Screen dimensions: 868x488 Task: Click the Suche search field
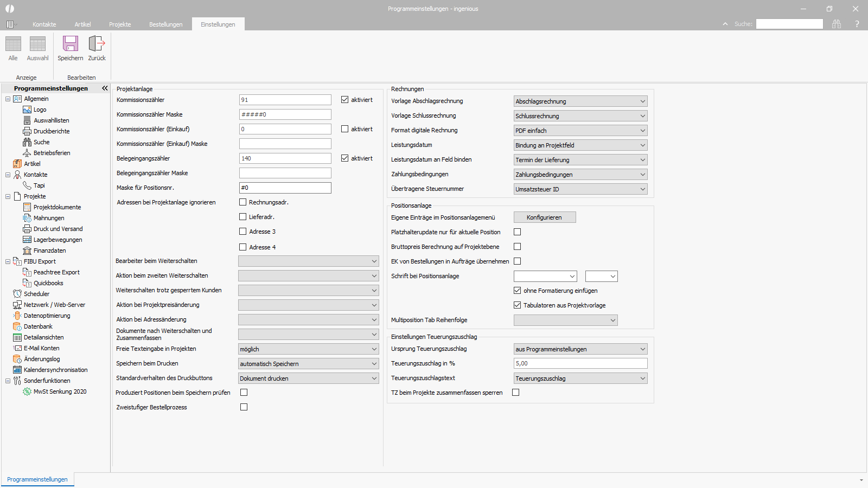789,24
